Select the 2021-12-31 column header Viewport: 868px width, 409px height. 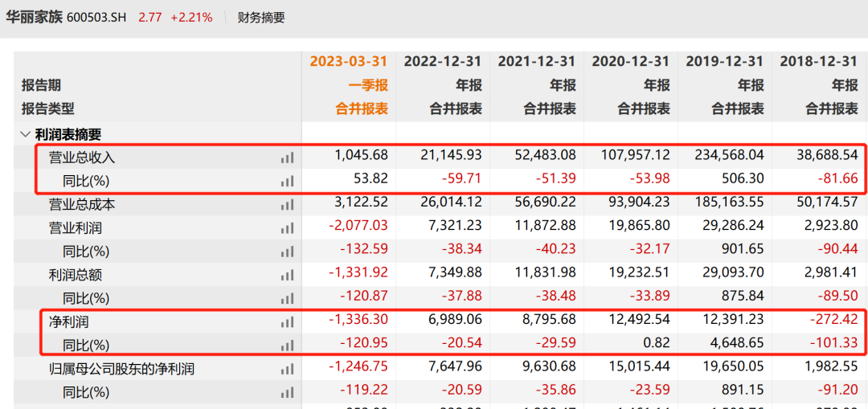click(x=537, y=61)
